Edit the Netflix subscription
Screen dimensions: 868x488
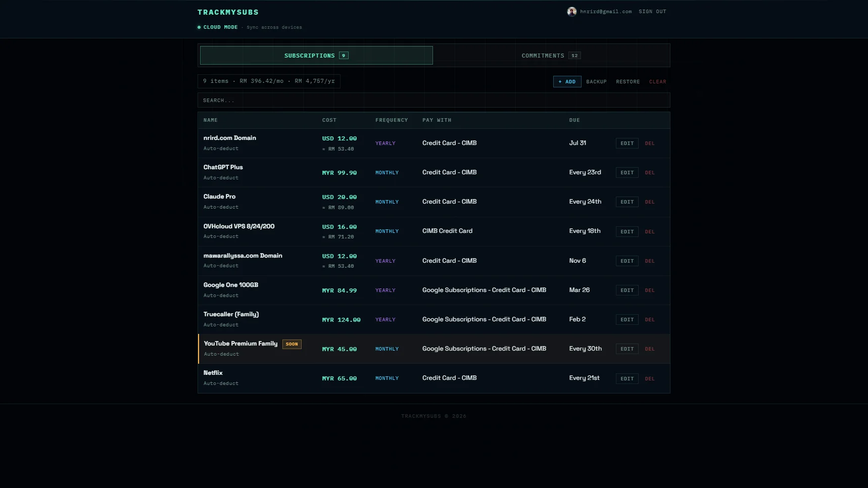(627, 379)
